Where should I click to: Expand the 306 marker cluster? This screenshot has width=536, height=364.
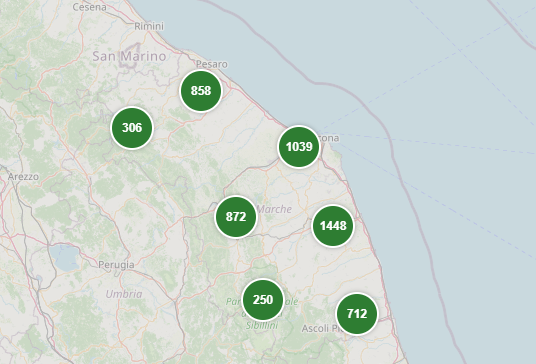(x=132, y=128)
